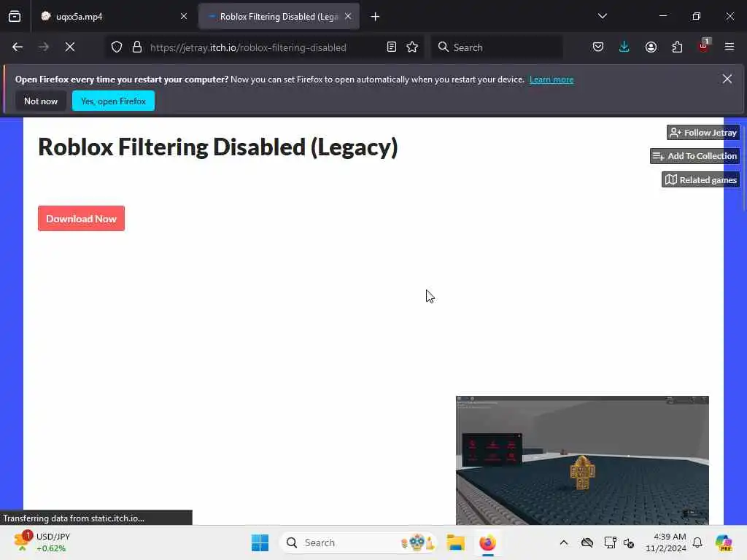Open the Learn more link

[551, 79]
